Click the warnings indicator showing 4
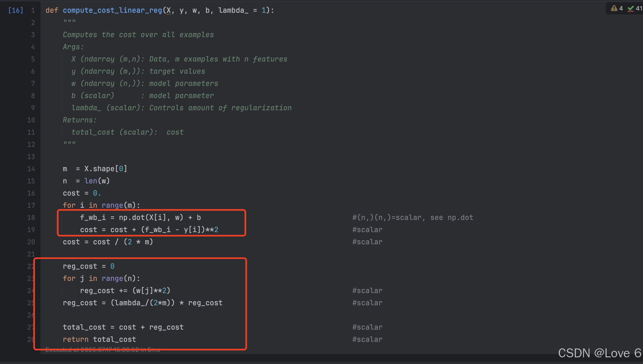This screenshot has height=364, width=643. pos(617,8)
